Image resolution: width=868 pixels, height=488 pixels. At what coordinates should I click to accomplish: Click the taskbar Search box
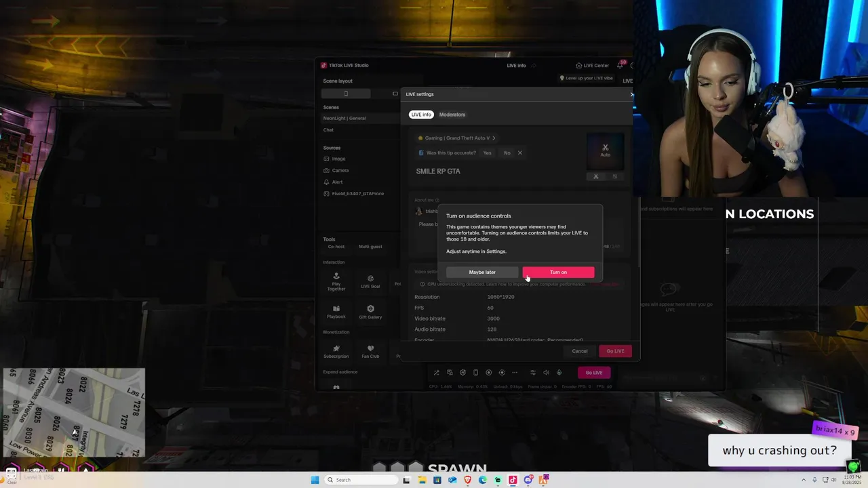(x=361, y=480)
